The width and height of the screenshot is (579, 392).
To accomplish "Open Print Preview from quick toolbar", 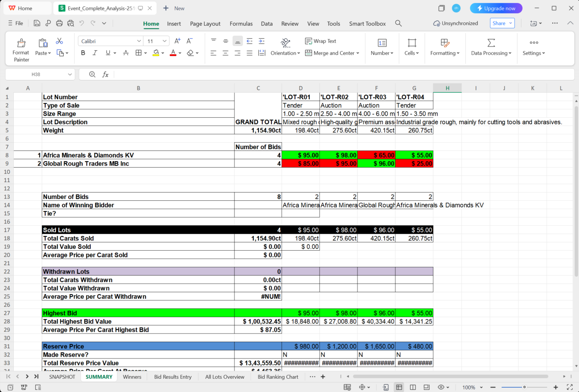I will click(x=71, y=23).
